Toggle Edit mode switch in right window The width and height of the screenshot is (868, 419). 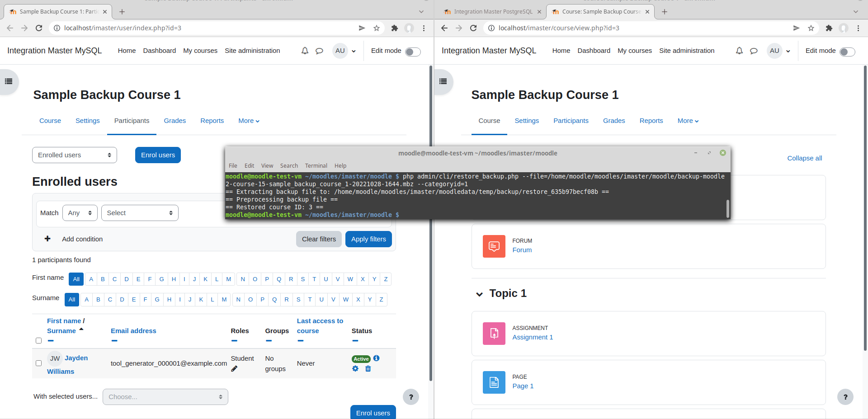tap(847, 52)
